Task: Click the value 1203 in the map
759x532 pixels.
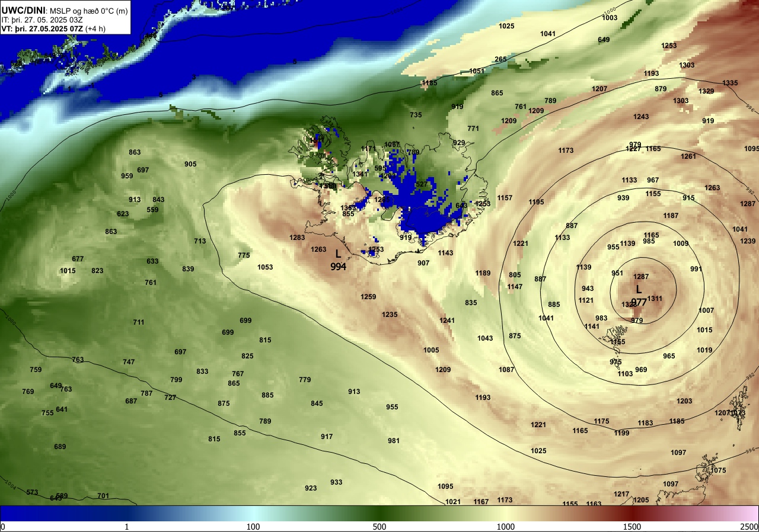Action: coord(684,401)
